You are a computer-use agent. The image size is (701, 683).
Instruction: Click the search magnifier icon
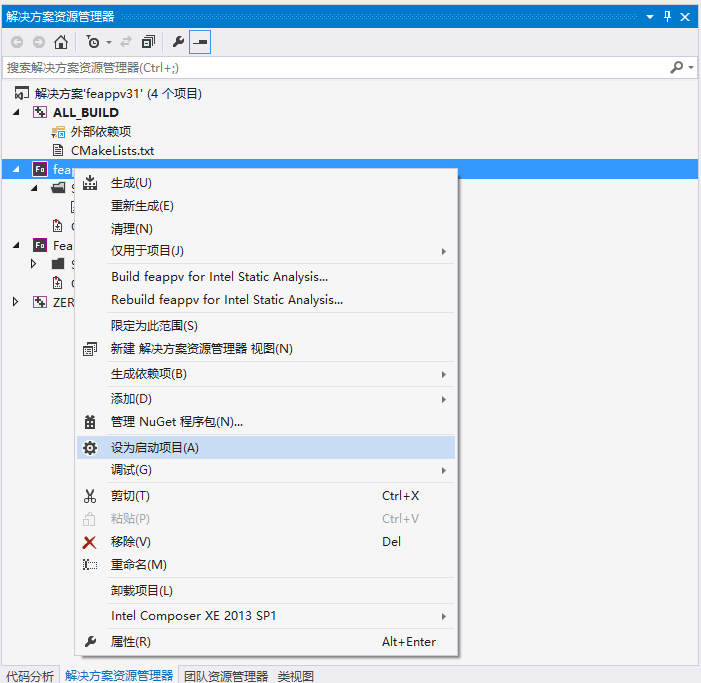(676, 67)
